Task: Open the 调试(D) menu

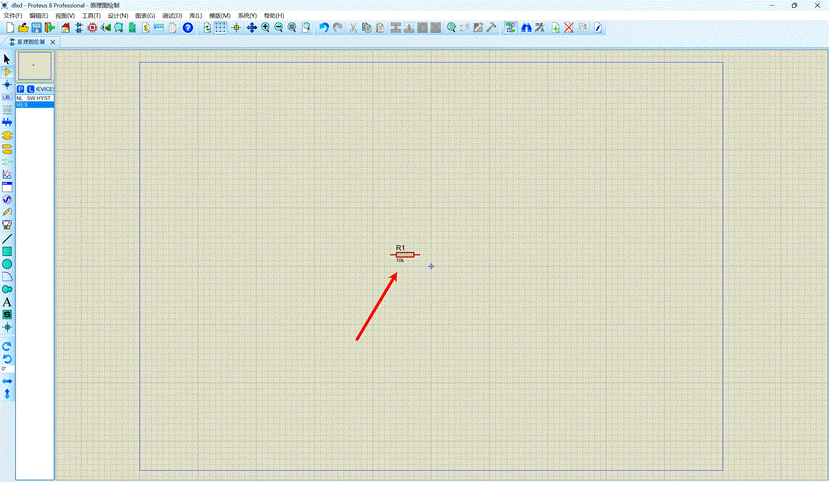Action: pos(172,16)
